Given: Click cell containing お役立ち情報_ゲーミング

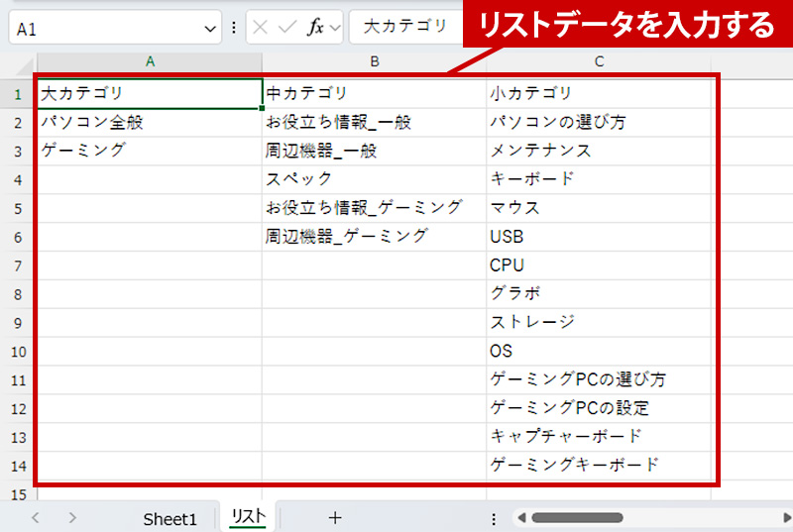Looking at the screenshot, I should point(375,208).
